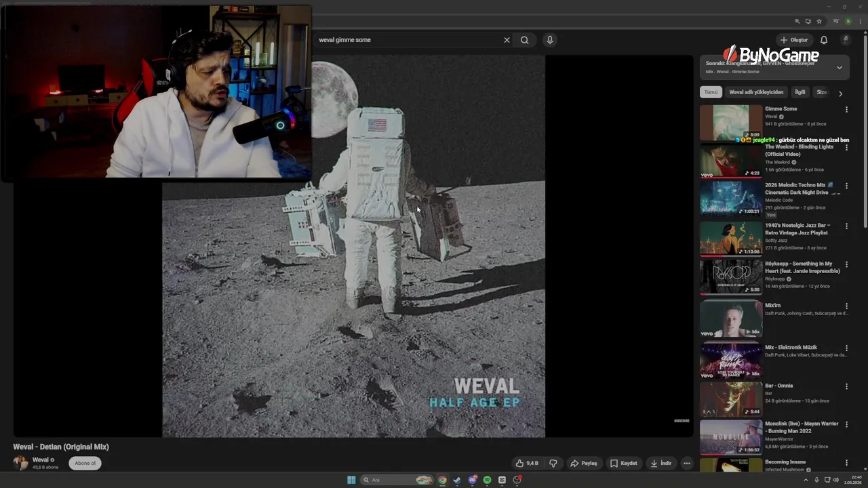Open options for Mix'im playlist
Screen dimensions: 868x488
pyautogui.click(x=846, y=306)
